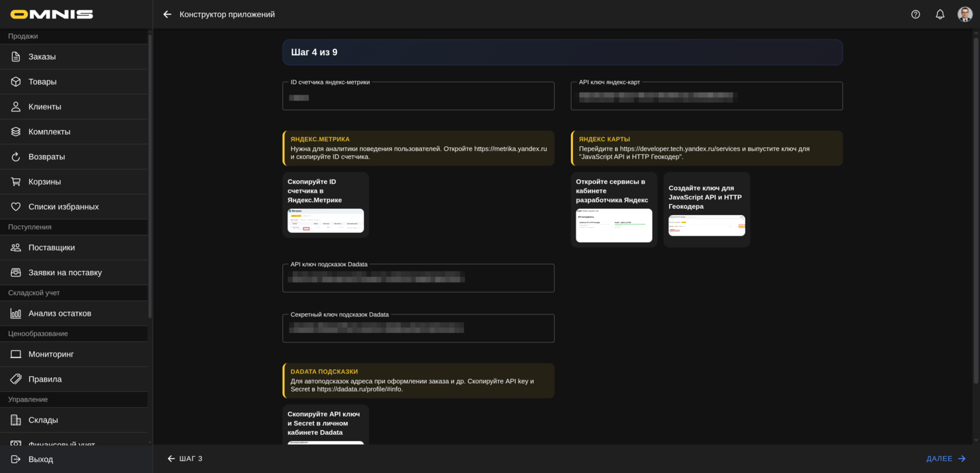This screenshot has width=980, height=473.
Task: Click the Товары box icon in sidebar
Action: tap(16, 82)
